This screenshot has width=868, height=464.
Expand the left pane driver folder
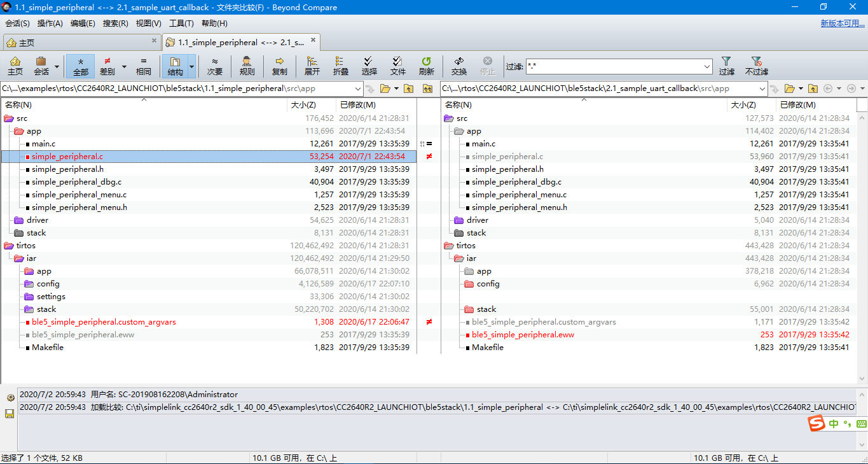click(19, 220)
